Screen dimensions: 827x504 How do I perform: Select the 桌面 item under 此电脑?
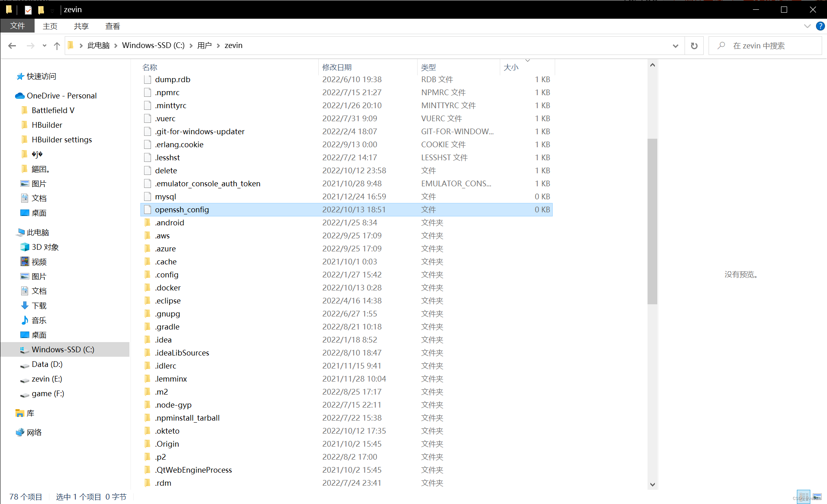(x=39, y=335)
